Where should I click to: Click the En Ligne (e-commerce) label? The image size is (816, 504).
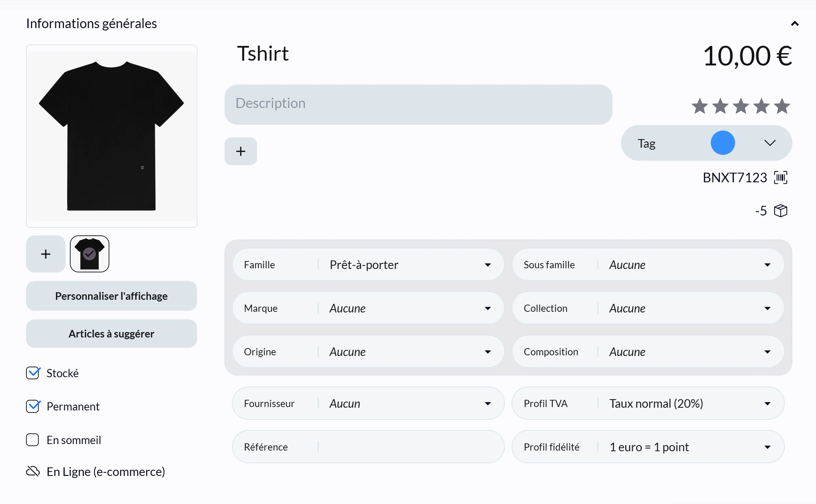point(106,472)
